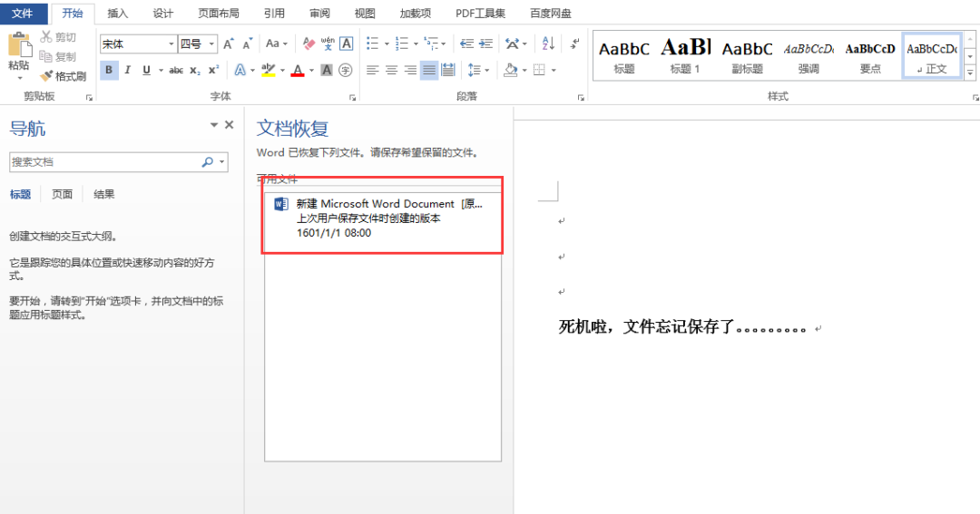Switch to the Review (审阅) tab
Screen dimensions: 980x514
point(319,13)
